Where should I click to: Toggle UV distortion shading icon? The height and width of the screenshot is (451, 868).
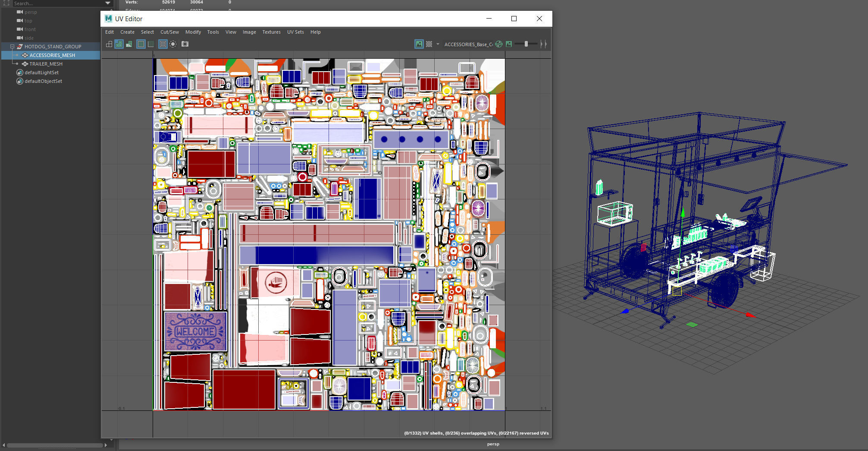(129, 44)
